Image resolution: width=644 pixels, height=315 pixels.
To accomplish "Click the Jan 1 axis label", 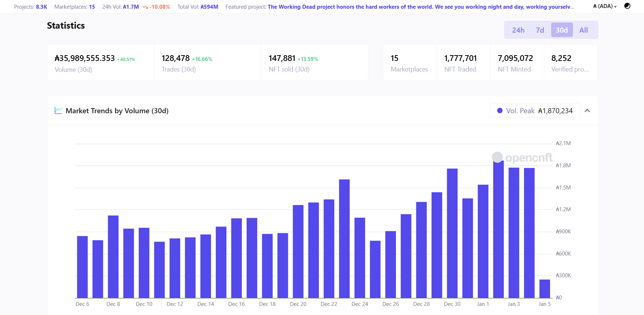I will [x=483, y=304].
